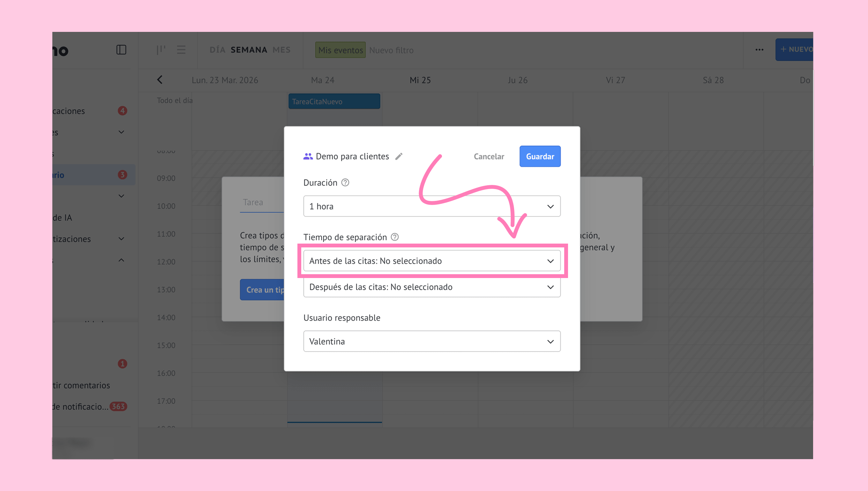The height and width of the screenshot is (491, 868).
Task: Click the pencil icon beside Demo para clientes
Action: point(399,156)
